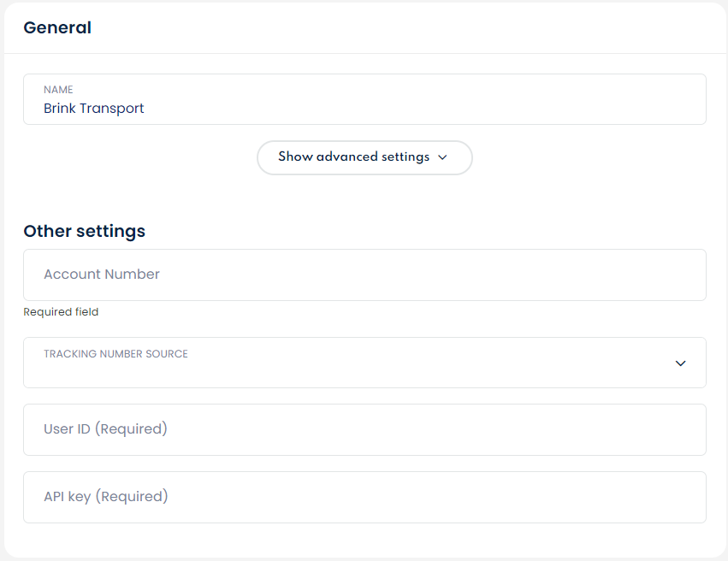Click the User ID (Required) field

point(364,429)
